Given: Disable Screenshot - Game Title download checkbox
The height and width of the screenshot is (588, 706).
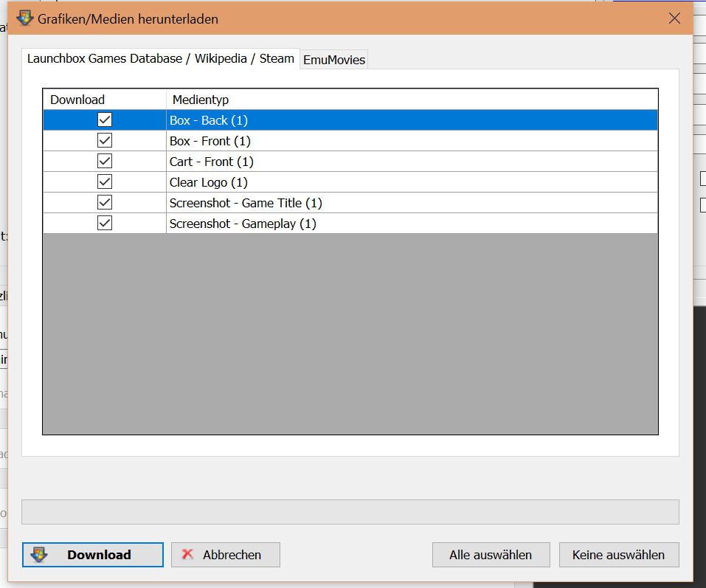Looking at the screenshot, I should pos(105,203).
